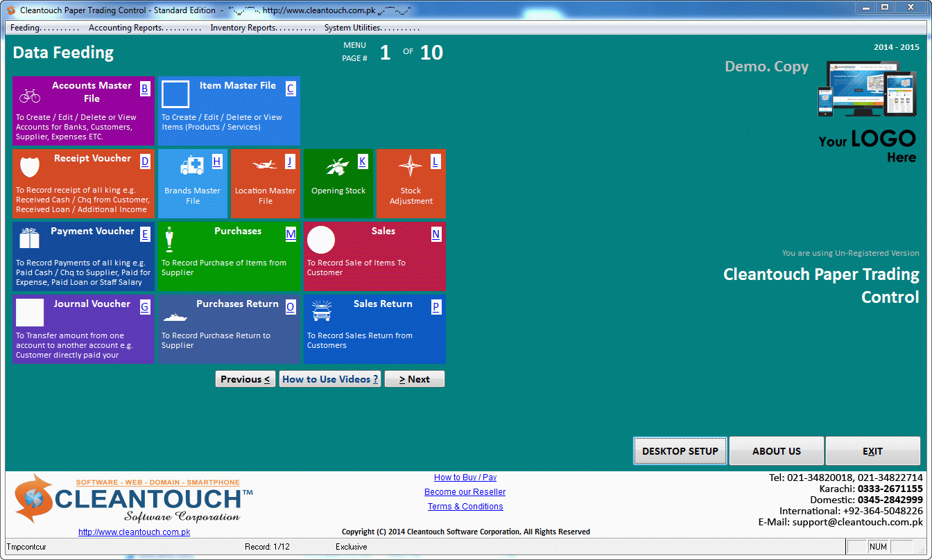Viewport: 932px width, 560px height.
Task: Click the Exclusive status bar entry
Action: point(352,547)
